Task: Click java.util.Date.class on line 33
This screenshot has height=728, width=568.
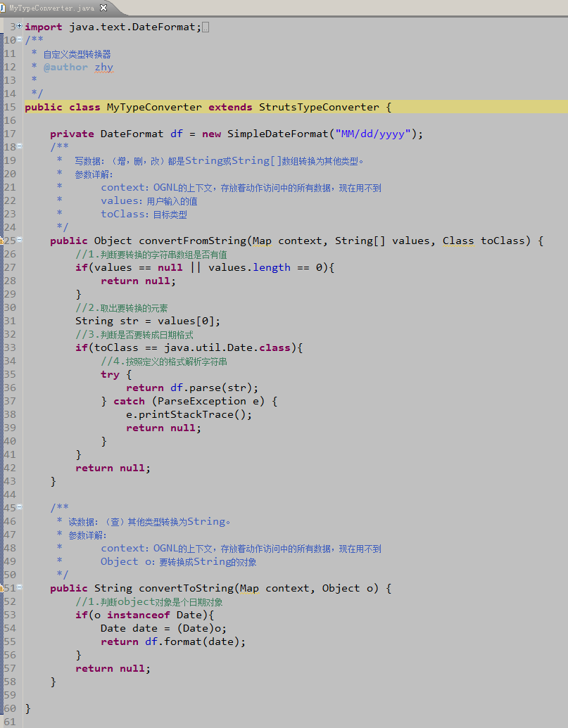Action: [227, 347]
